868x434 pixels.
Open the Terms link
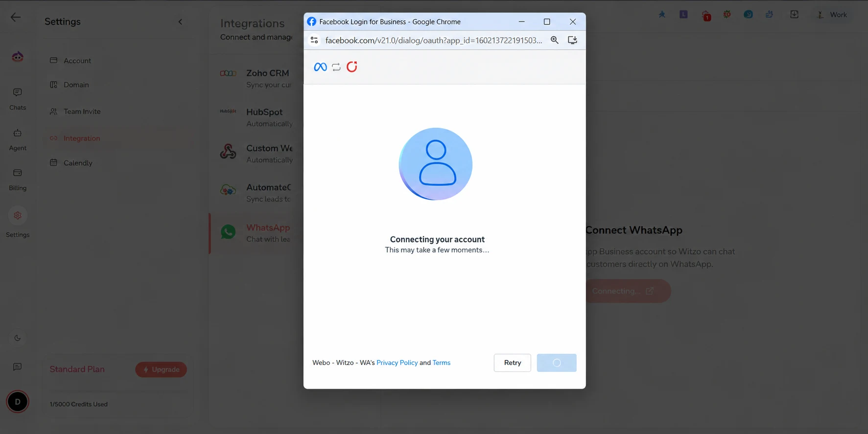(442, 363)
